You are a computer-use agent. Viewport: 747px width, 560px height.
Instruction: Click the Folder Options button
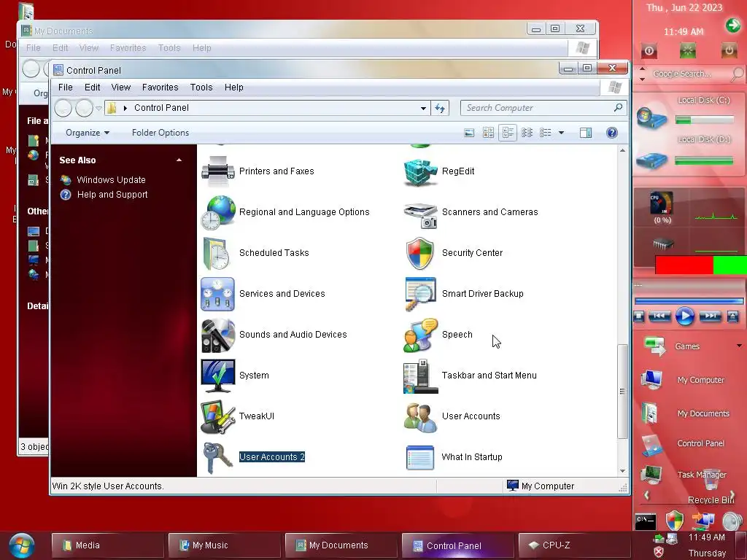click(x=160, y=133)
